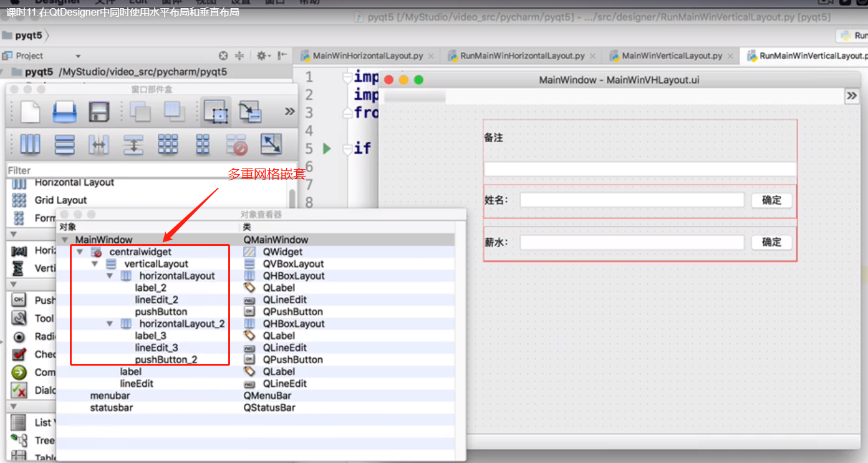868x463 pixels.
Task: Collapse the centralwidget tree node
Action: coord(79,251)
